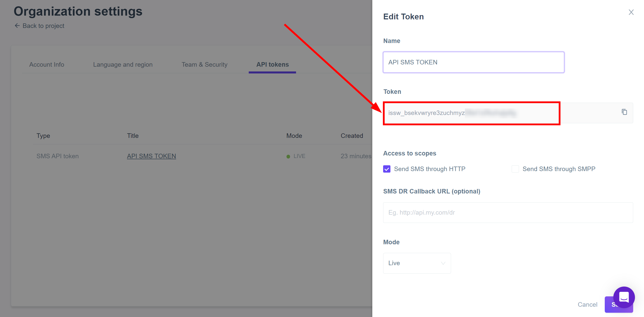Click the Cancel button
This screenshot has height=317, width=644.
[589, 304]
